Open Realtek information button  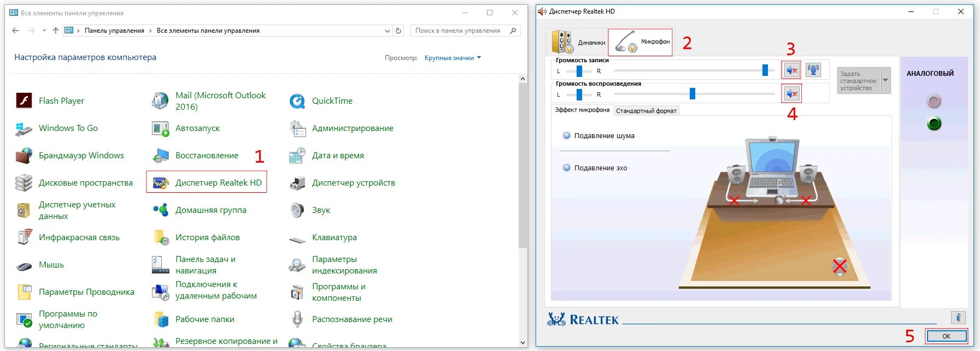(958, 317)
